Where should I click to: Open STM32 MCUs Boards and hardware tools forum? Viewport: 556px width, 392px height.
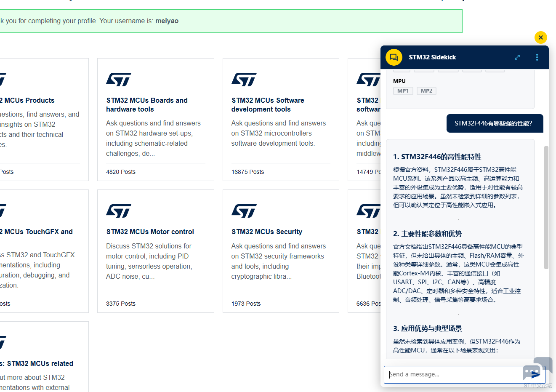(x=147, y=105)
